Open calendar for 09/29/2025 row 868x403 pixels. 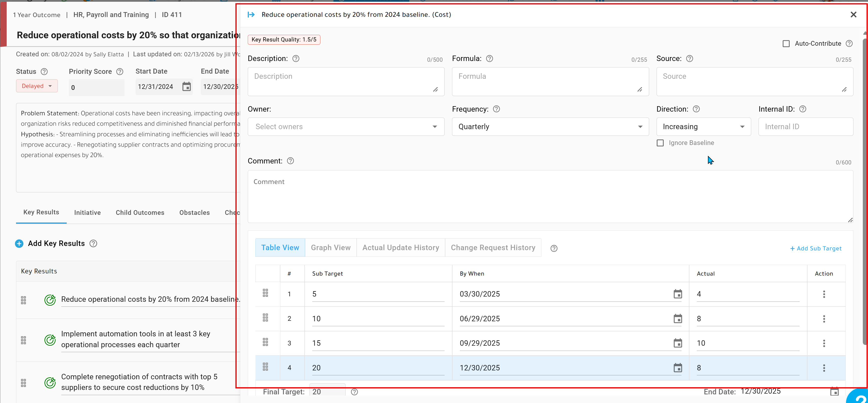tap(677, 343)
